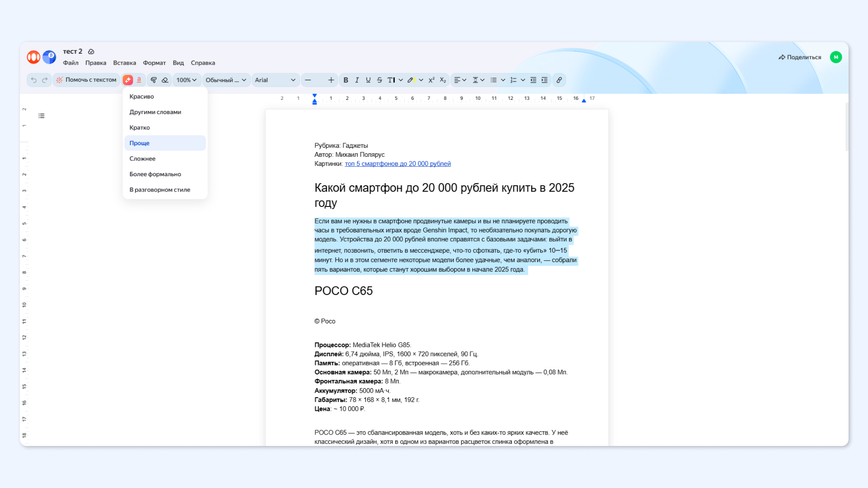Open the 'Файл' menu

click(x=71, y=63)
